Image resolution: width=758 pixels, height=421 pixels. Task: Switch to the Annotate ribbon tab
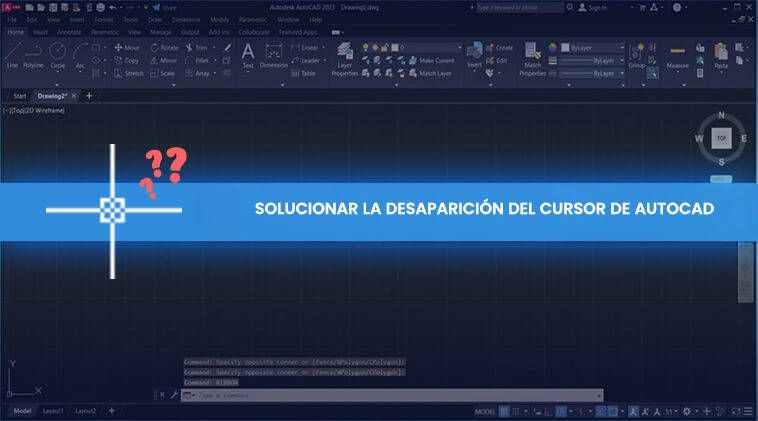[69, 32]
